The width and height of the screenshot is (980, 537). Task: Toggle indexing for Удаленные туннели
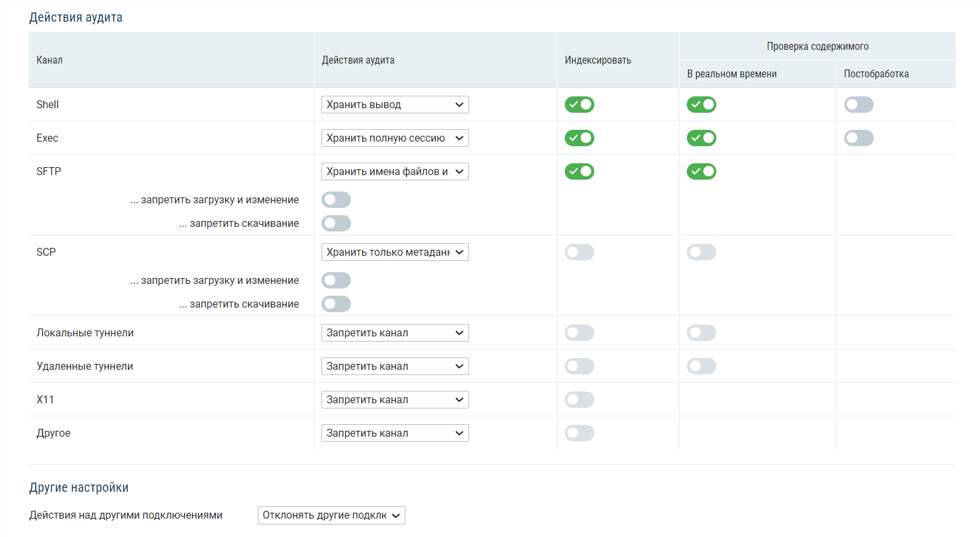coord(579,367)
